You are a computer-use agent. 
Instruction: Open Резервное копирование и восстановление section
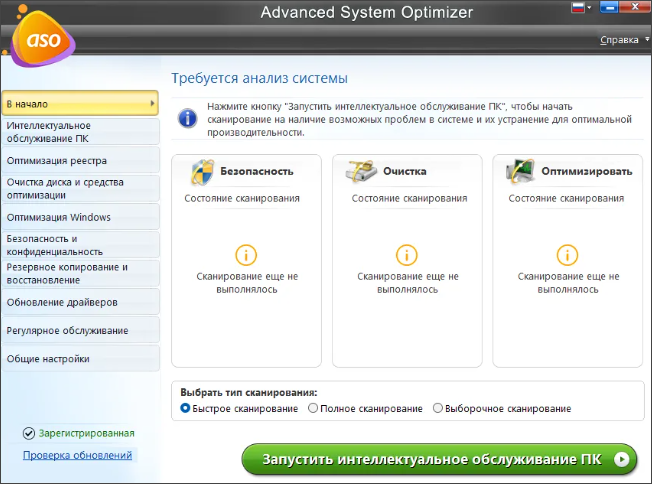[x=80, y=273]
